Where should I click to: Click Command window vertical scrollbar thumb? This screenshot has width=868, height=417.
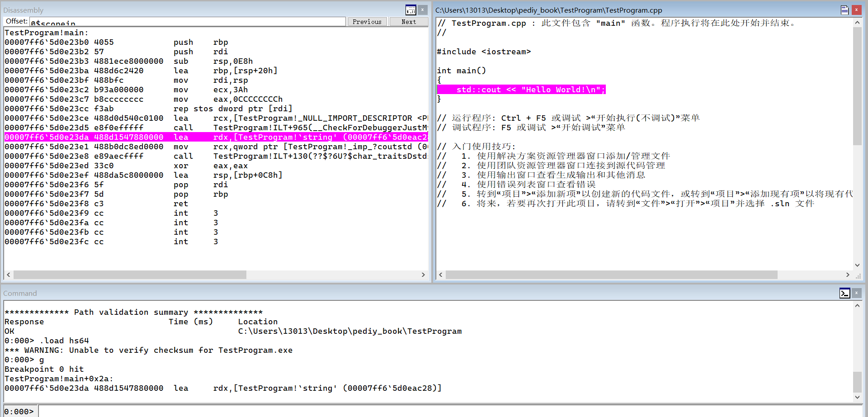pos(857,382)
